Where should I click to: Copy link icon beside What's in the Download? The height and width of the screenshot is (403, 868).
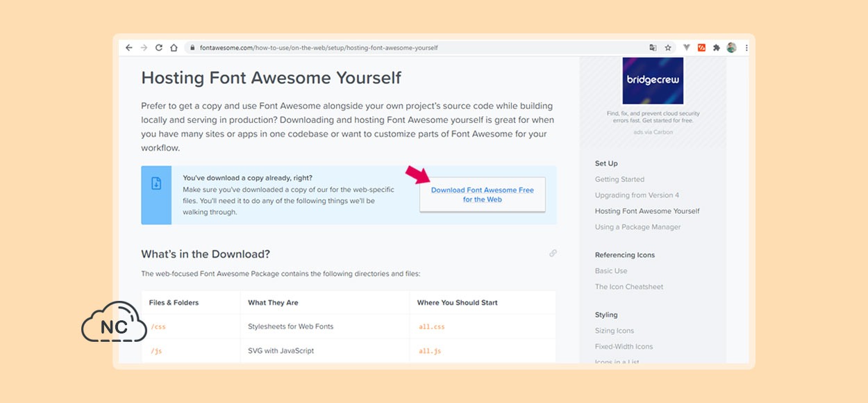point(553,254)
